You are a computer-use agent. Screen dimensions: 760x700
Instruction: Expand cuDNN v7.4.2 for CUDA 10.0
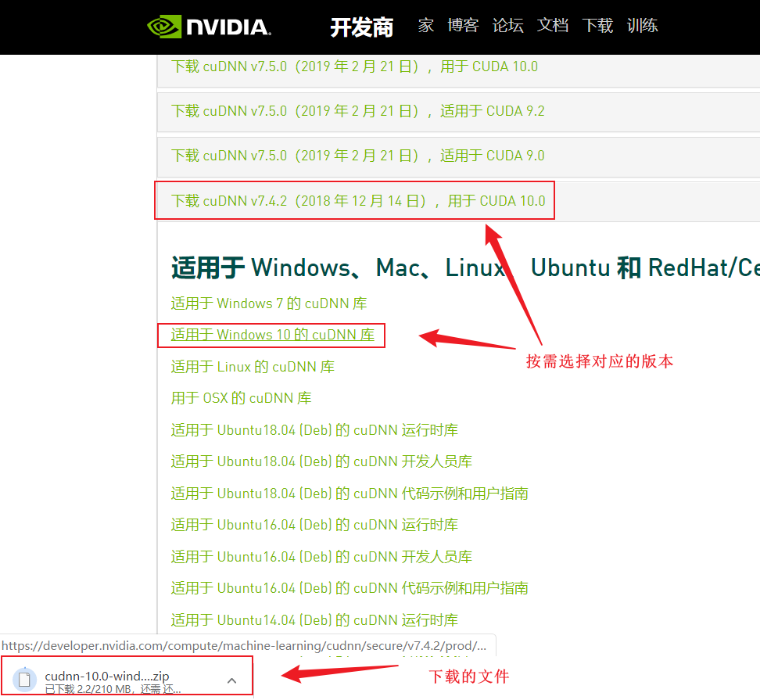[x=358, y=201]
